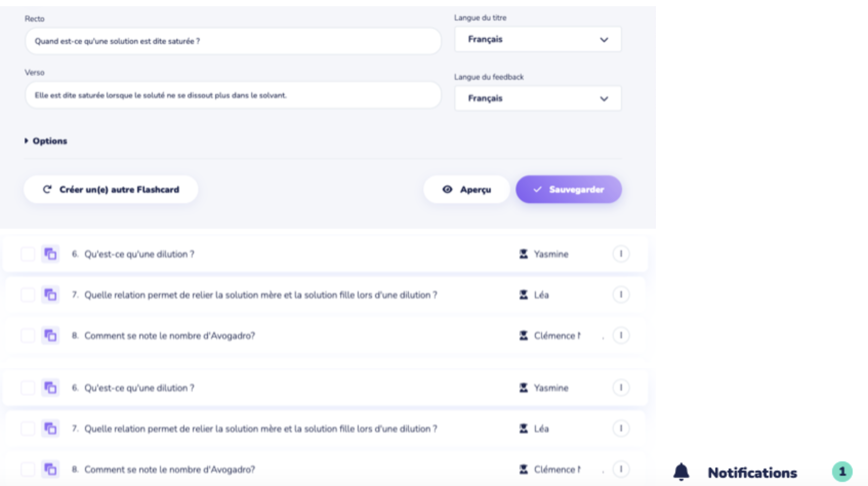Open the Langue du titre dropdown
The height and width of the screenshot is (486, 868).
click(x=538, y=39)
